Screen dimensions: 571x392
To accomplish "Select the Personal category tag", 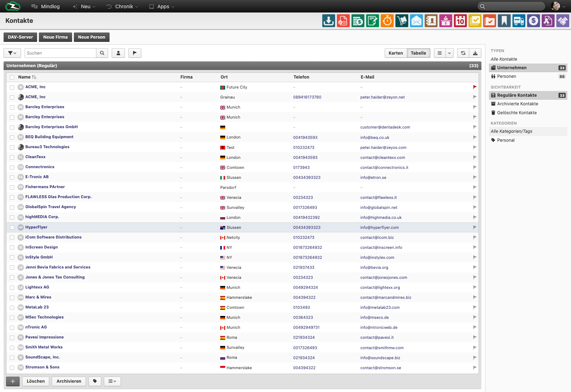I will click(528, 140).
